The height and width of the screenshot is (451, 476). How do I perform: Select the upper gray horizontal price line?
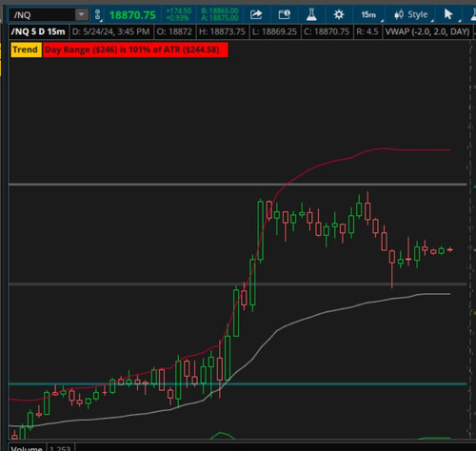pos(238,184)
